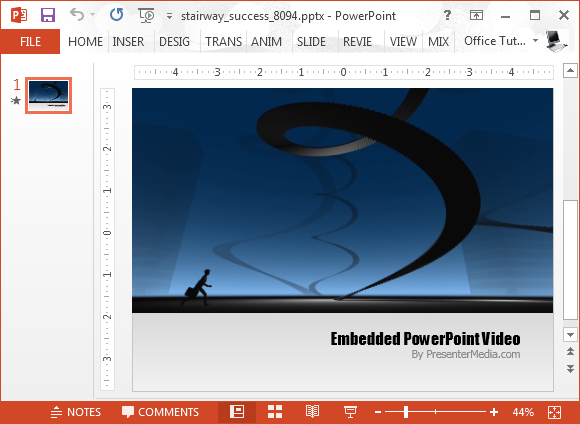The image size is (580, 424).
Task: Toggle the Notes pane
Action: (75, 412)
